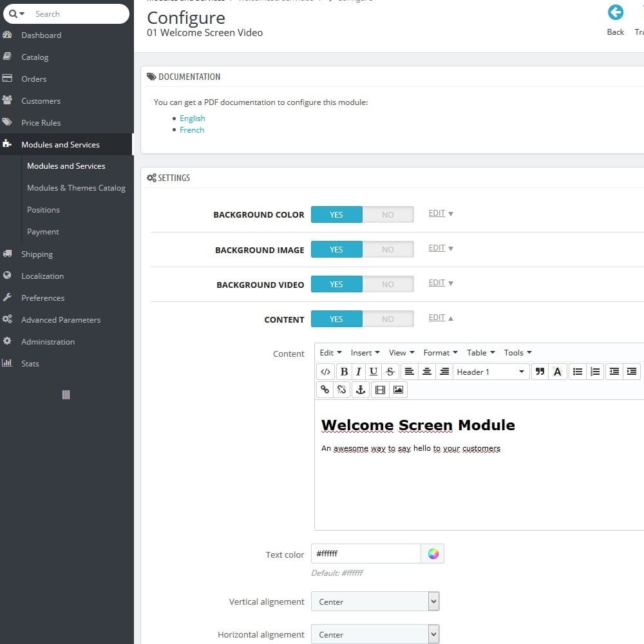Screen dimensions: 644x644
Task: Expand Background Video EDIT section
Action: click(440, 283)
